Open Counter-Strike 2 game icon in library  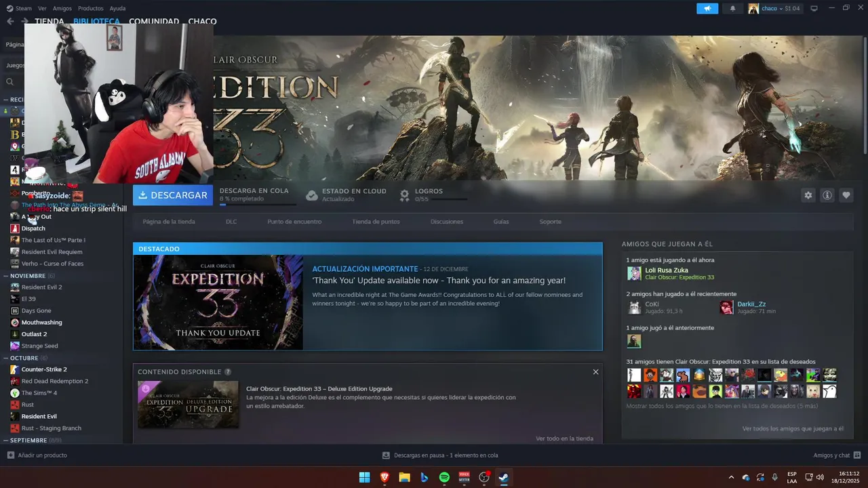click(x=15, y=369)
